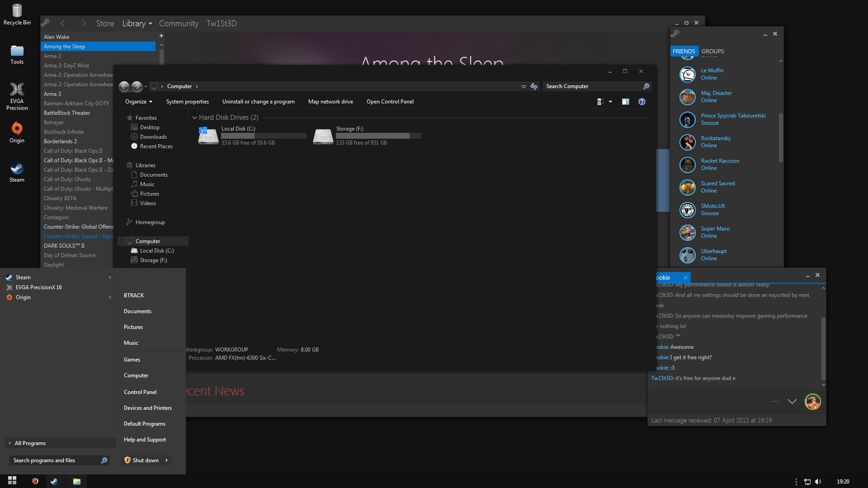The height and width of the screenshot is (488, 868).
Task: Launch Origin desktop shortcut
Action: point(17,132)
